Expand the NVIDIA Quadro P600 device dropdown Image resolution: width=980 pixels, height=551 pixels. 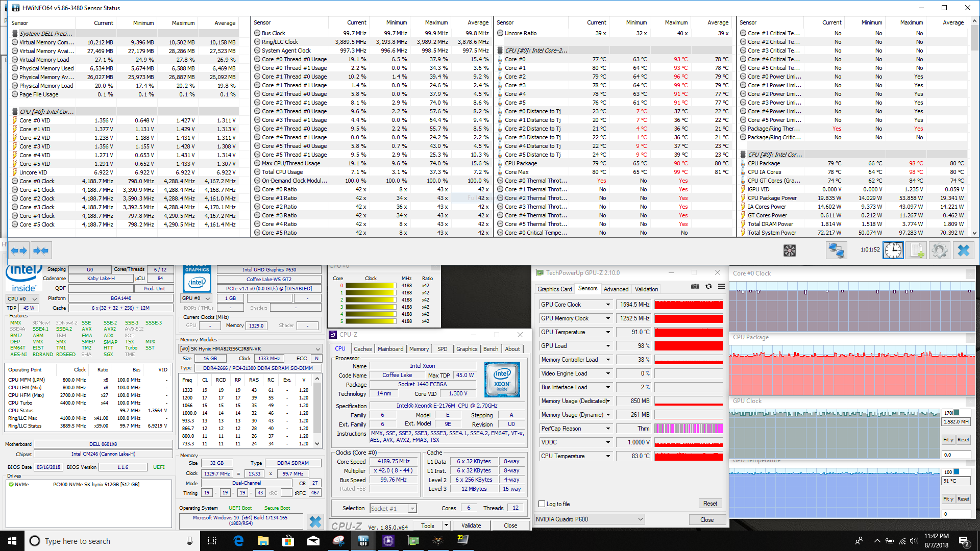click(640, 519)
